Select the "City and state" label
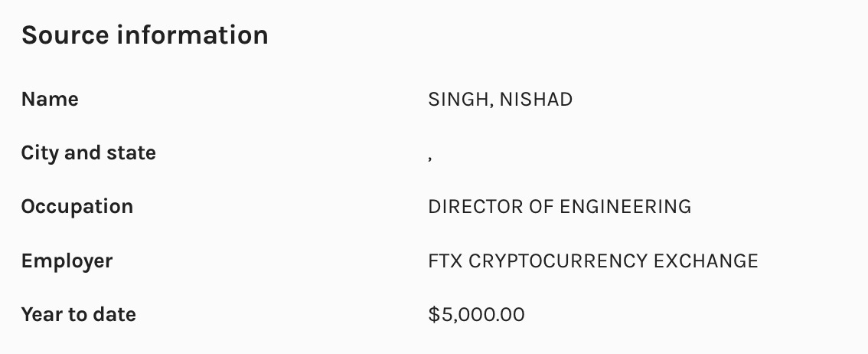The width and height of the screenshot is (868, 354). [x=89, y=153]
